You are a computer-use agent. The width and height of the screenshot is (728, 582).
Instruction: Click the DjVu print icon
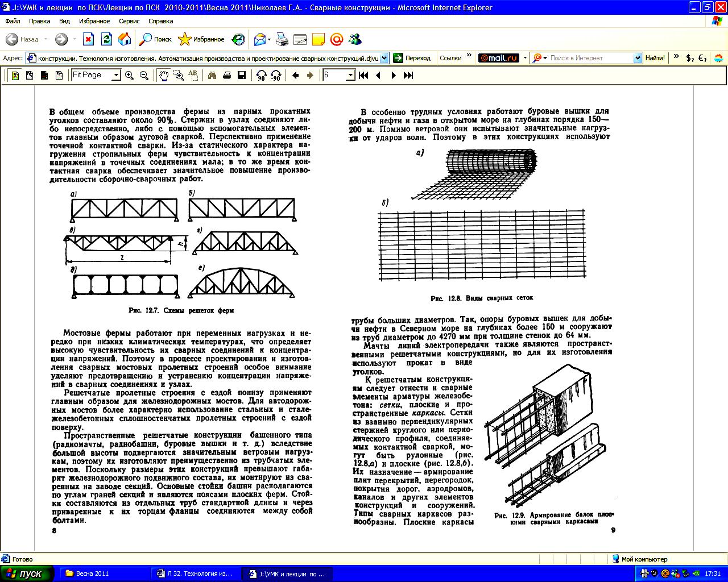227,75
